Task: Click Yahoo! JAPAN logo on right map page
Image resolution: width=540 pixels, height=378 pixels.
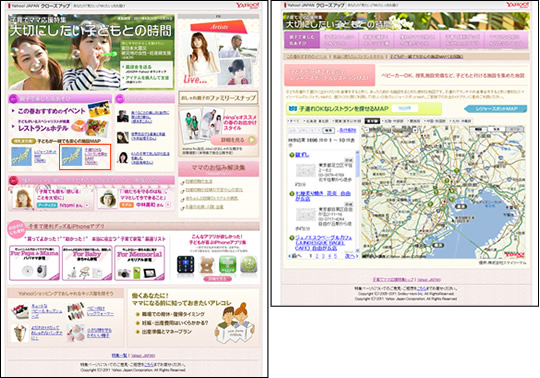Action: [x=518, y=4]
